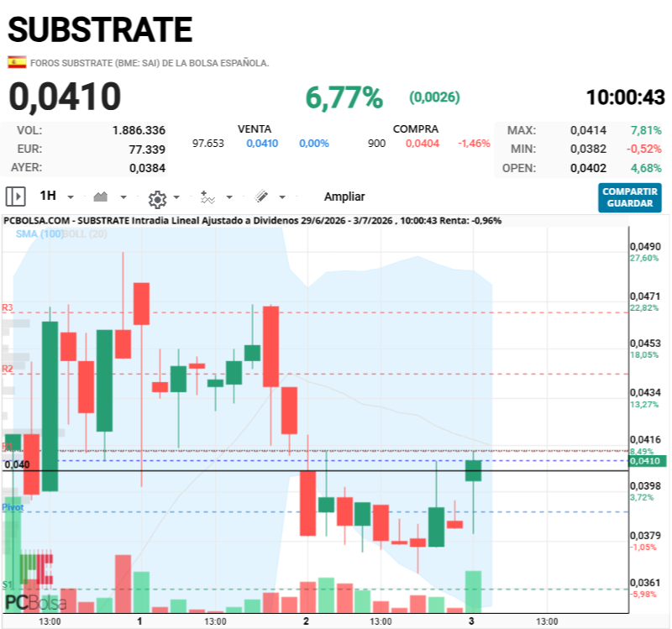Click the day 3 marker on time axis

click(x=471, y=621)
